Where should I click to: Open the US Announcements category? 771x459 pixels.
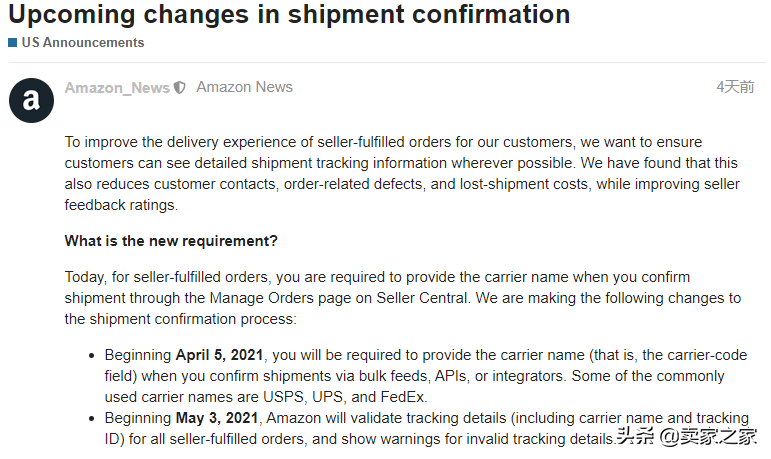(83, 43)
